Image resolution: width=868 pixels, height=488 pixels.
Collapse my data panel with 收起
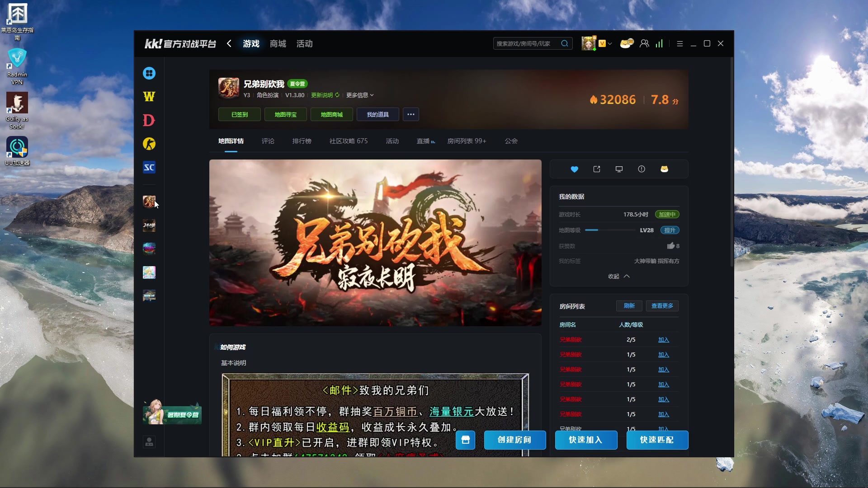click(x=619, y=276)
